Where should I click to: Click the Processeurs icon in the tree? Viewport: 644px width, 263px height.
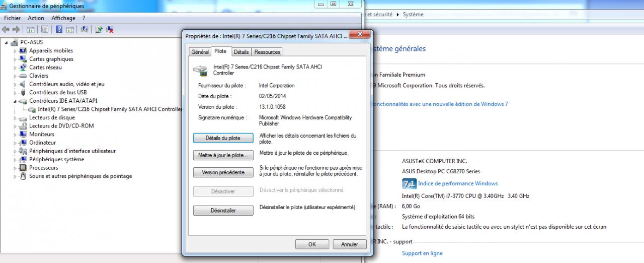tap(23, 168)
